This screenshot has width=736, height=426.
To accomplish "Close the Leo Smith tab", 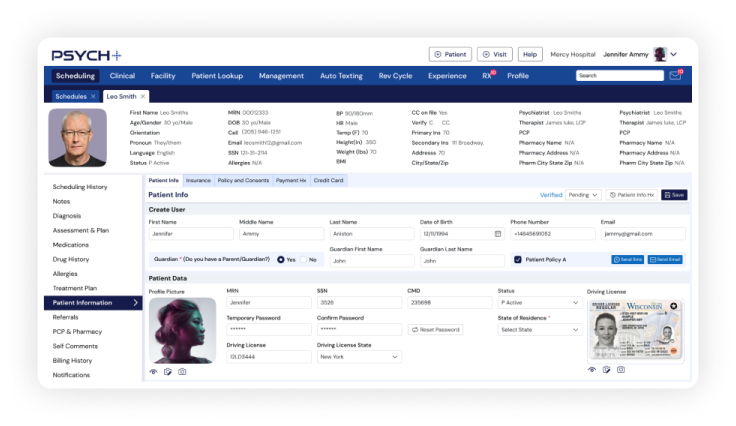I will (x=143, y=96).
